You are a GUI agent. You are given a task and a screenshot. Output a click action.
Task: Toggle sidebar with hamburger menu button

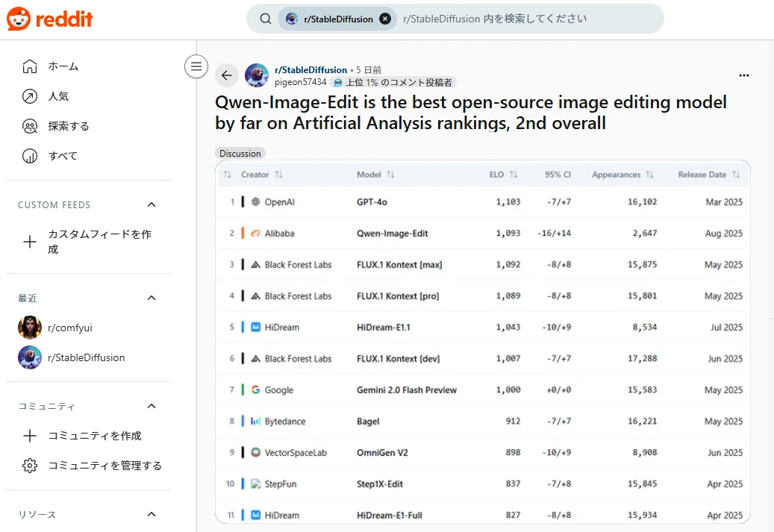(x=196, y=66)
